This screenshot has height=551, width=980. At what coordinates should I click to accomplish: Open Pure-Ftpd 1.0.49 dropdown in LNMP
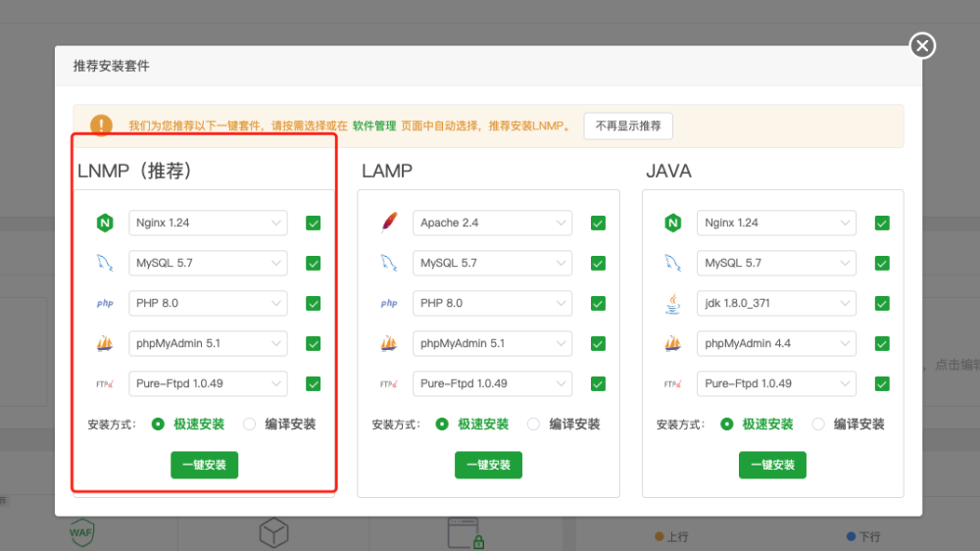point(208,383)
